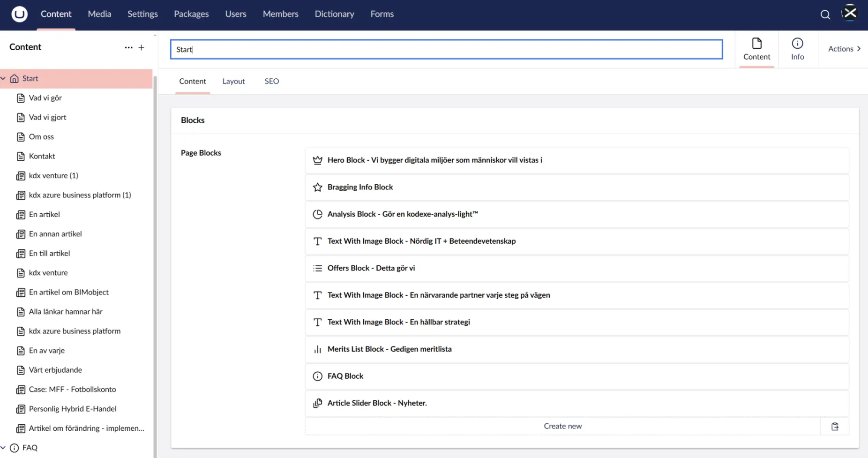Switch to the SEO tab
Viewport: 868px width, 458px height.
point(271,81)
